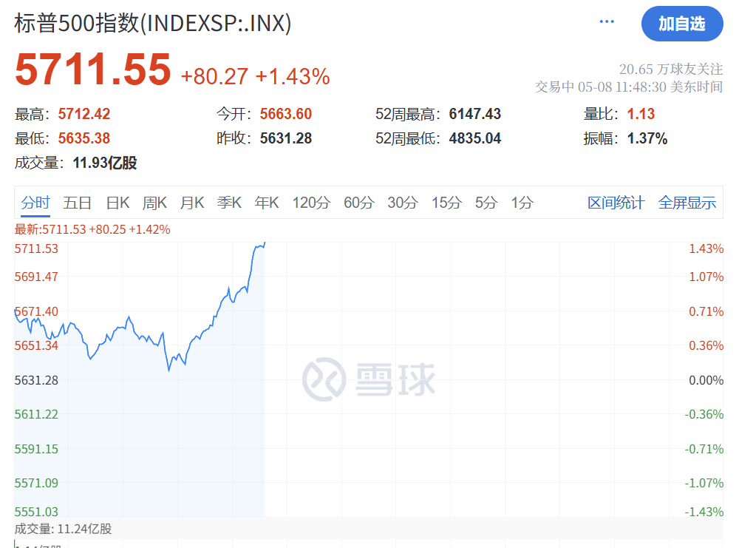Click the 20.65 万球友关注 follower count
Screen dimensions: 756x548
tap(671, 70)
